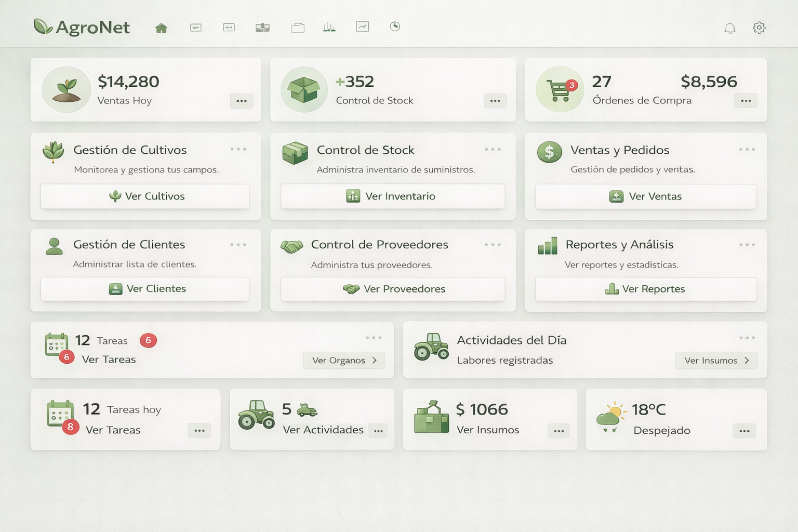Open notifications bell icon
This screenshot has width=798, height=532.
coord(730,28)
